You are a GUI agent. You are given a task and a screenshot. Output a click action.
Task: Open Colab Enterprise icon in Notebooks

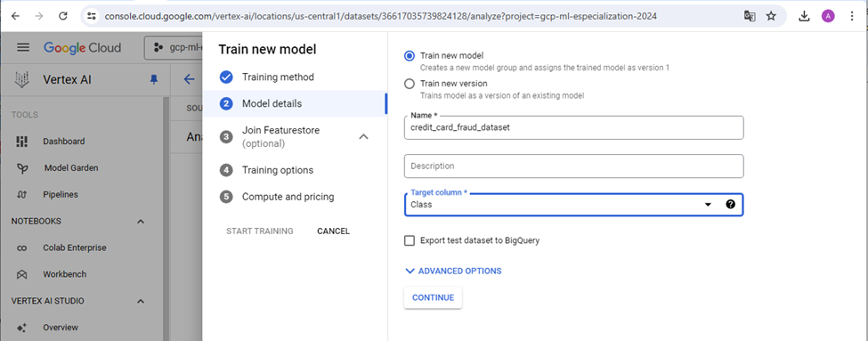[22, 248]
